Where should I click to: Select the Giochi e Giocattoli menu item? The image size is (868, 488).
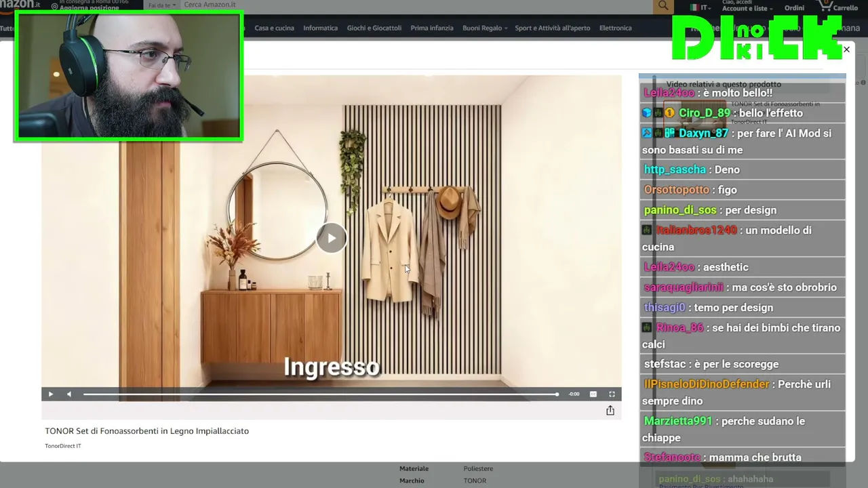click(374, 28)
